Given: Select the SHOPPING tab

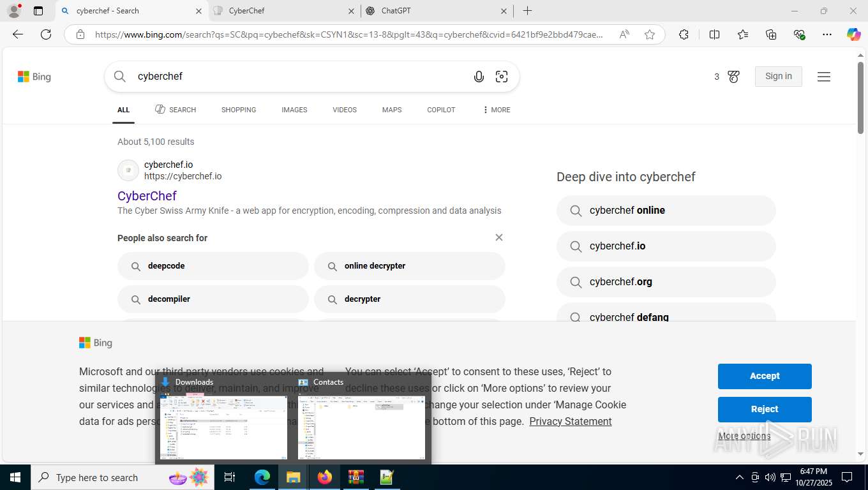Looking at the screenshot, I should tap(239, 110).
